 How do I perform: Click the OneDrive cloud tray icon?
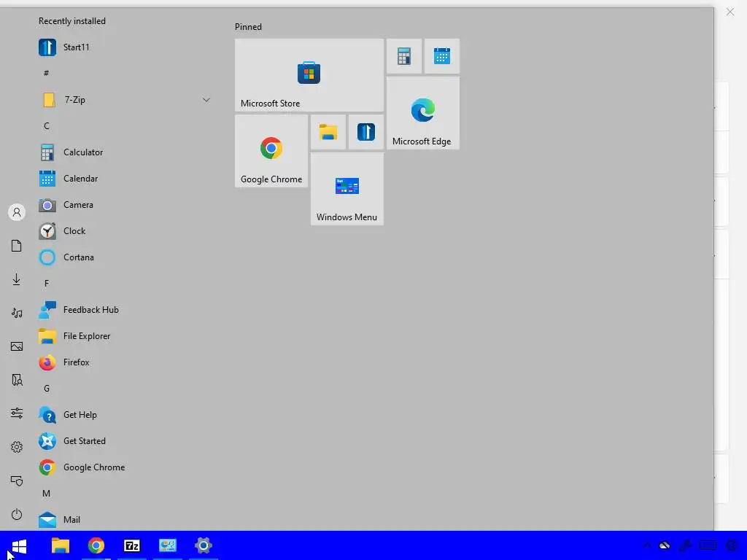[665, 545]
